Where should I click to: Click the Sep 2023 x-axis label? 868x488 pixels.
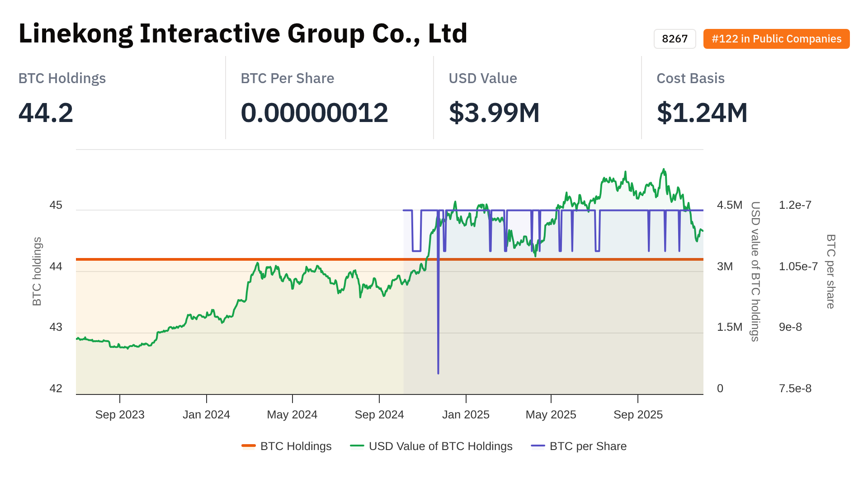pyautogui.click(x=120, y=414)
